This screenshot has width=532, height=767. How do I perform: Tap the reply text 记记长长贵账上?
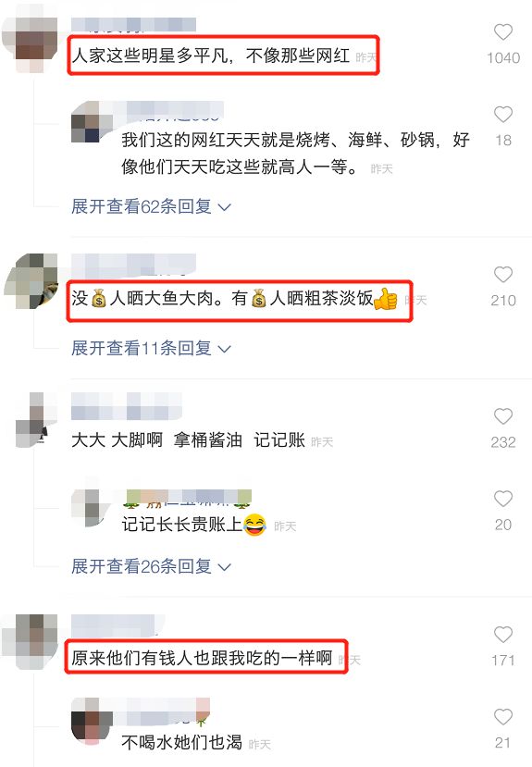pos(193,525)
